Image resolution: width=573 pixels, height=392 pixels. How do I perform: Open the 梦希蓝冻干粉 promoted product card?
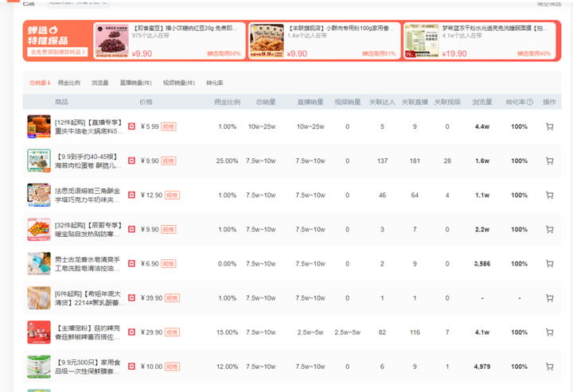click(480, 41)
